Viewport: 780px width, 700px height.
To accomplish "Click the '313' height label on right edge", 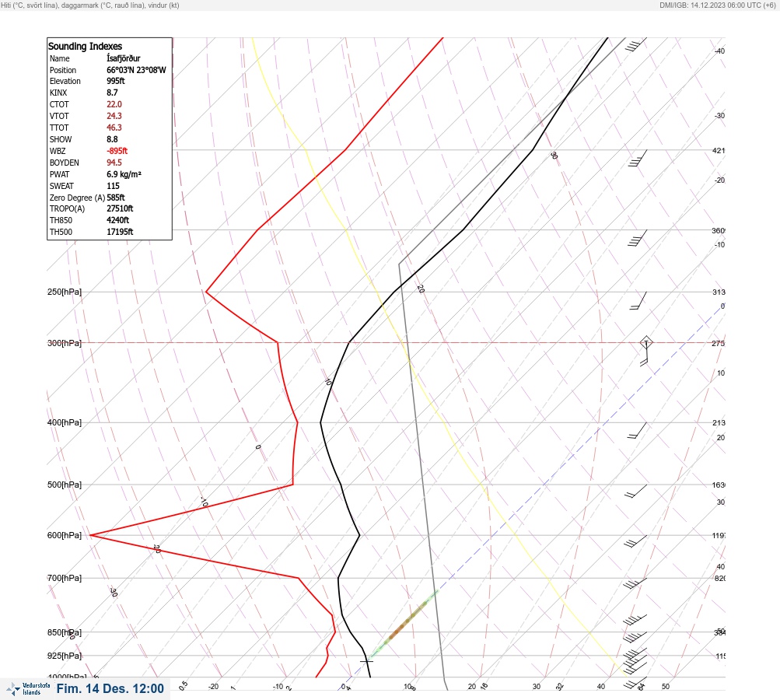I will click(719, 292).
